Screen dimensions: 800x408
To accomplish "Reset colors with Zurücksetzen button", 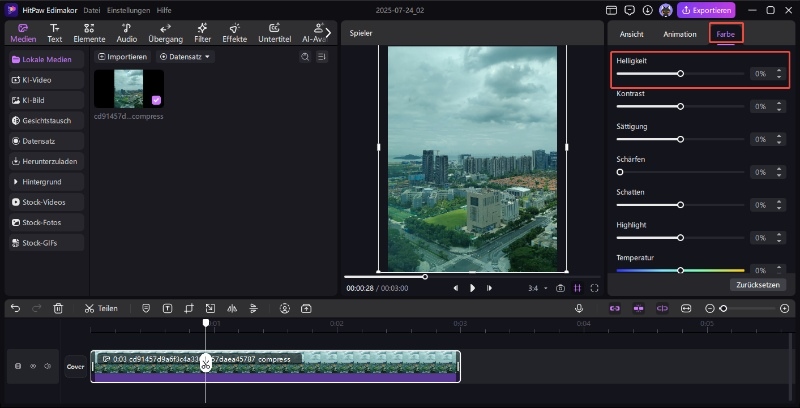I will pyautogui.click(x=758, y=285).
